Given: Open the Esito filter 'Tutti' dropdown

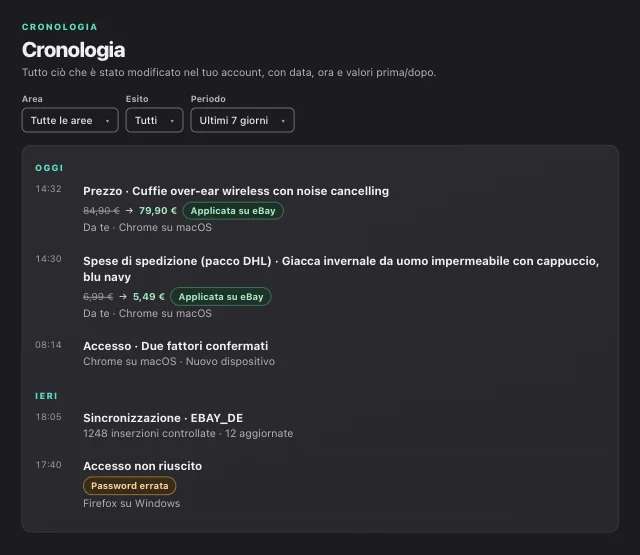Looking at the screenshot, I should coord(154,120).
